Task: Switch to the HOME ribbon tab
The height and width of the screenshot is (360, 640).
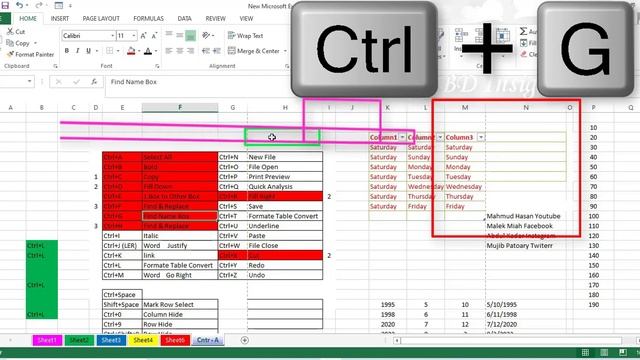Action: click(28, 18)
